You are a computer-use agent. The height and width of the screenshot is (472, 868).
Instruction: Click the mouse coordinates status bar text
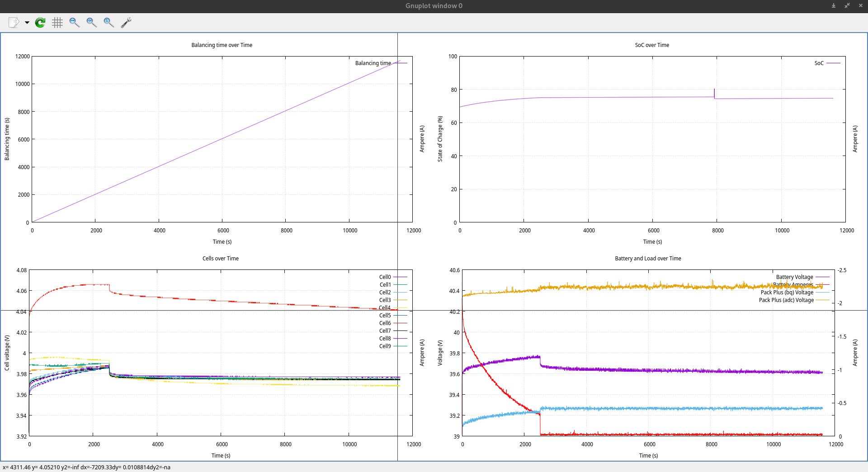[x=86, y=467]
